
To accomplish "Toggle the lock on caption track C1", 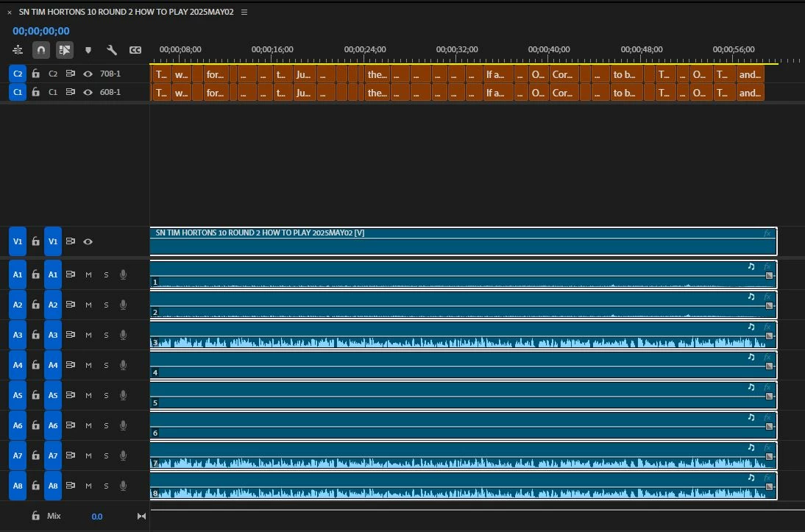I will tap(35, 92).
